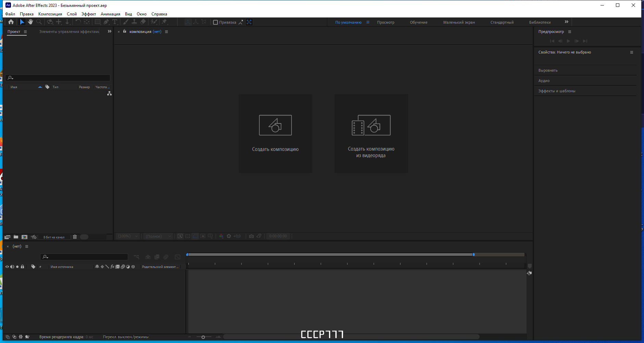
Task: Enable the Привязка snapping checkbox
Action: tap(215, 22)
